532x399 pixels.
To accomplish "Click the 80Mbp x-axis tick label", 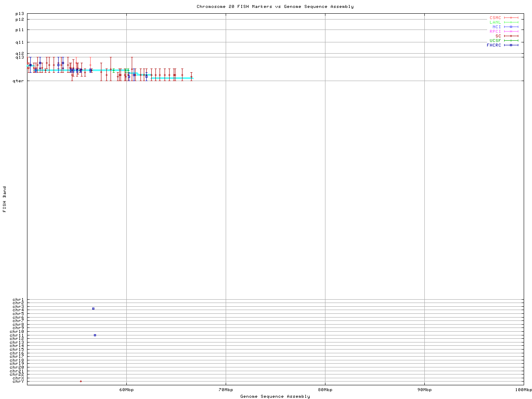I will (325, 390).
